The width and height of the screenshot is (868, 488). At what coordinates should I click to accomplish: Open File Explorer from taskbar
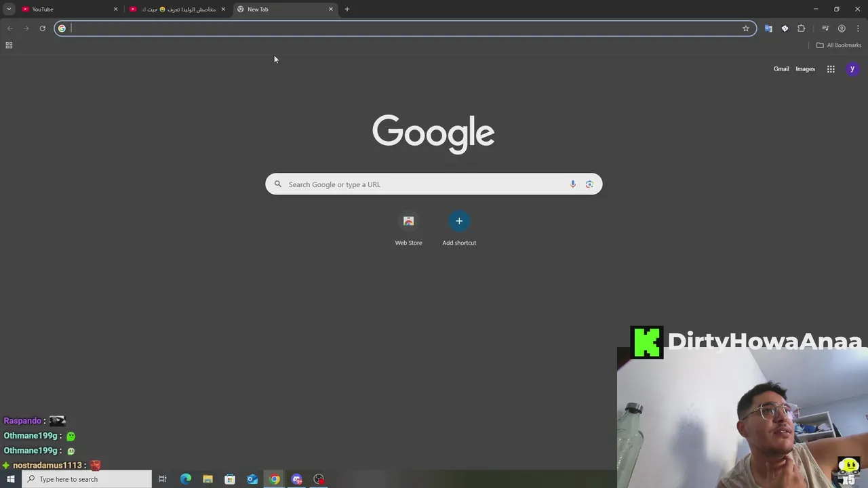(x=208, y=479)
